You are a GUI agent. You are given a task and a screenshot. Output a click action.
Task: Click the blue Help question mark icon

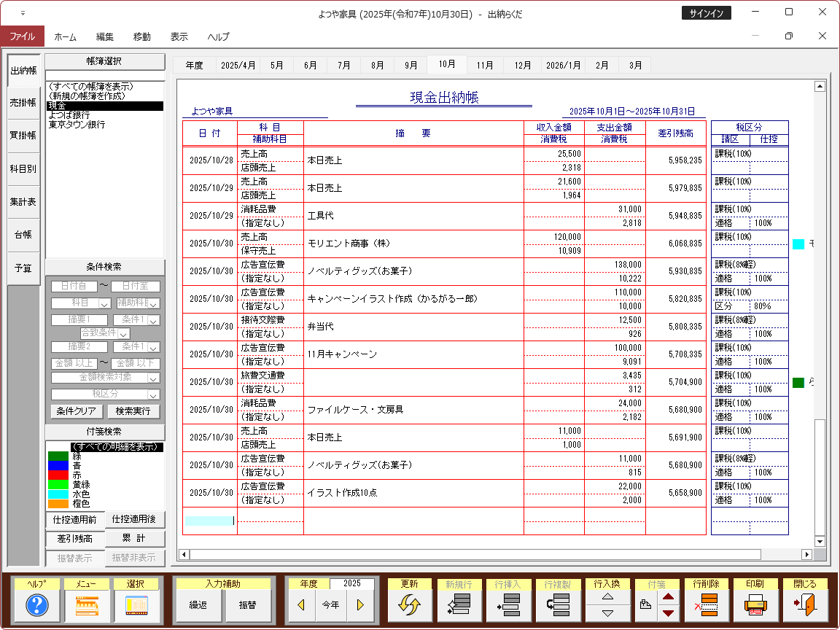coord(36,605)
